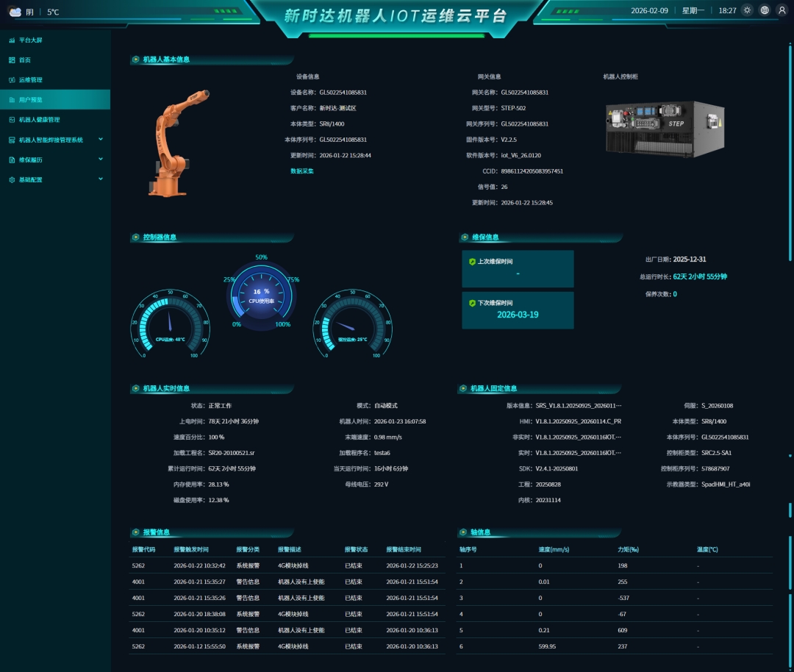Image resolution: width=794 pixels, height=672 pixels.
Task: Click the orange robot arm image
Action: (x=178, y=143)
